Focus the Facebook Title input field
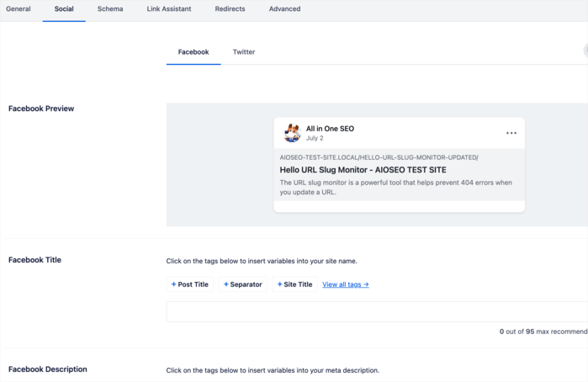Viewport: 588px width, 382px height. (377, 311)
